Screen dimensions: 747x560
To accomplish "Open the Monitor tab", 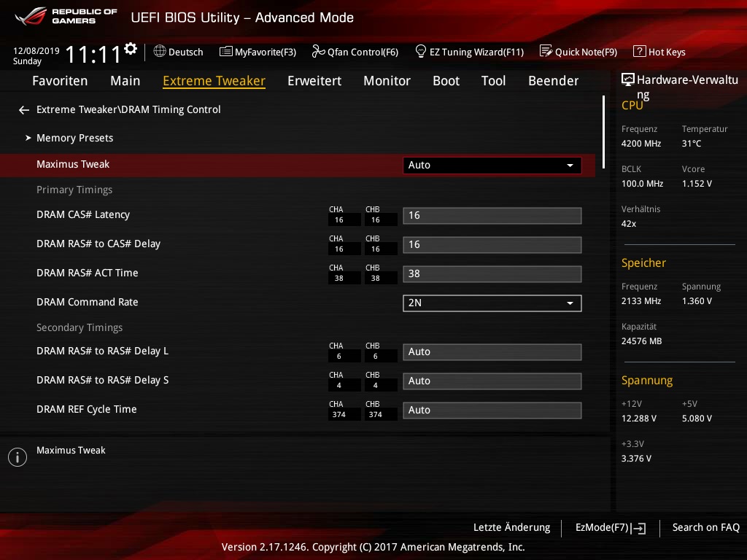I will point(387,81).
